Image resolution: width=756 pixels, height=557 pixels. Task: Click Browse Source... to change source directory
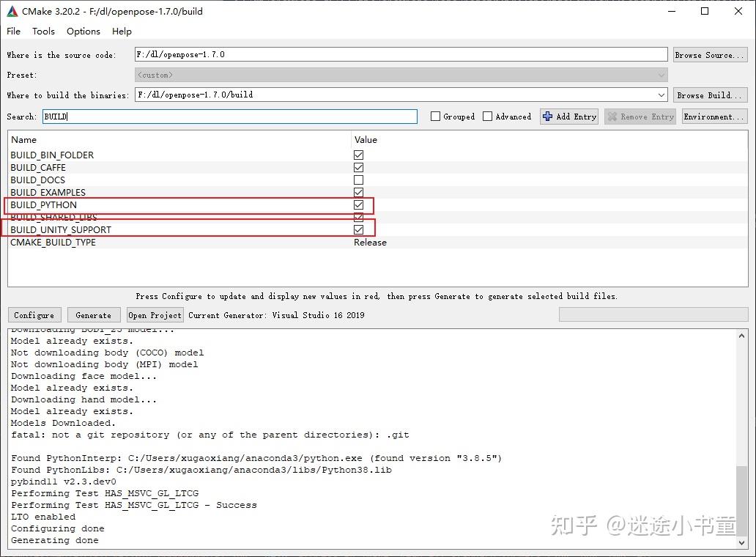[710, 54]
